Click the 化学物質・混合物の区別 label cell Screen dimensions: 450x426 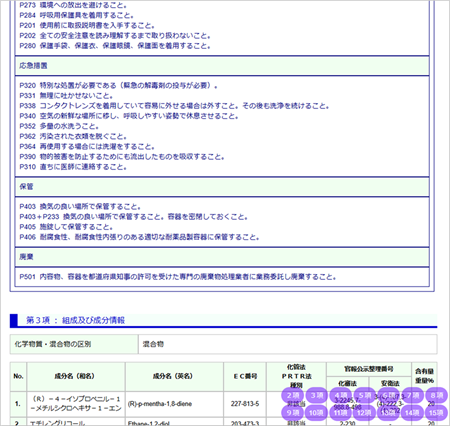coord(74,344)
